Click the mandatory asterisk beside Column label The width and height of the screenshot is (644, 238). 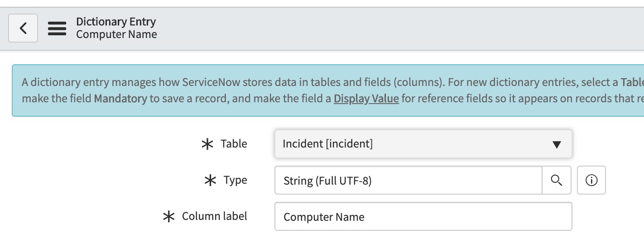(x=168, y=217)
